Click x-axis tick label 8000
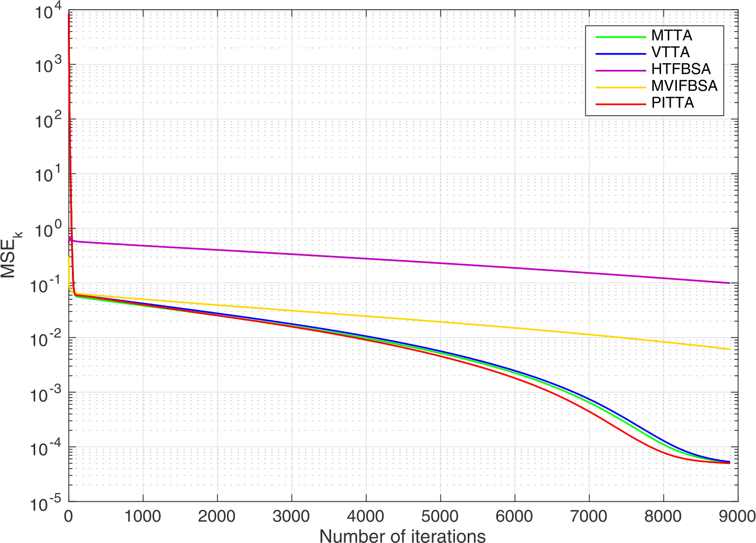 663,516
